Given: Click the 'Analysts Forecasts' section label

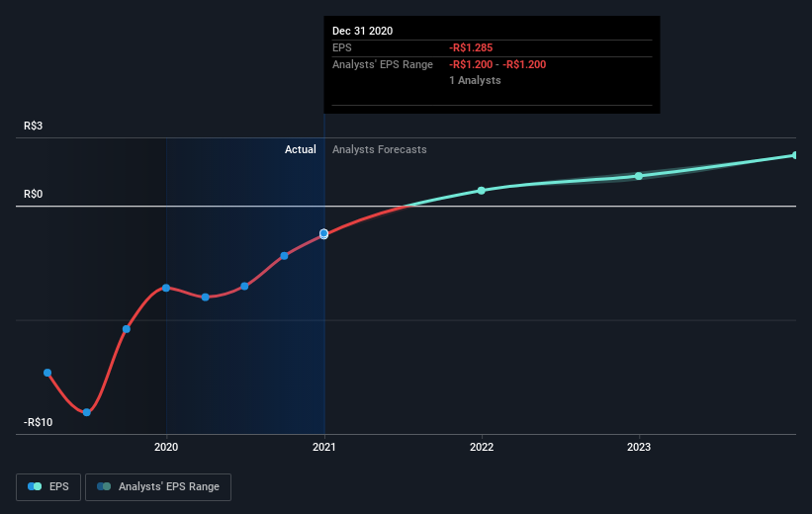Looking at the screenshot, I should pos(380,149).
